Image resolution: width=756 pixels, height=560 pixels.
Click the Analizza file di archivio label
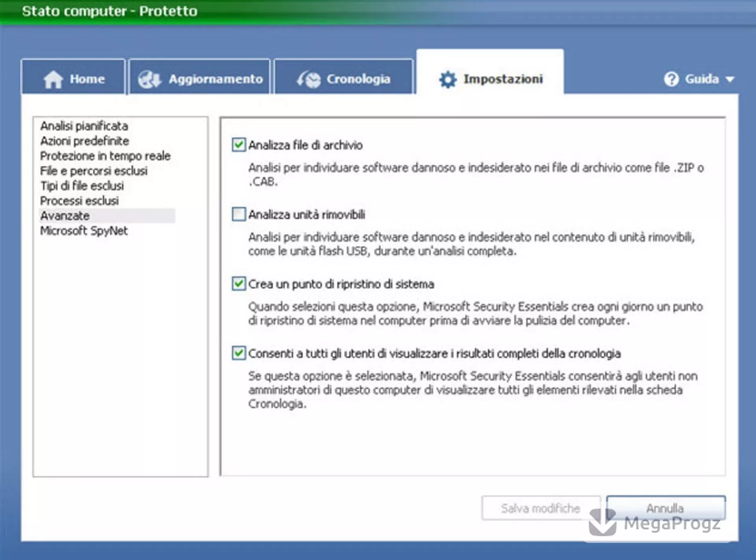click(305, 145)
